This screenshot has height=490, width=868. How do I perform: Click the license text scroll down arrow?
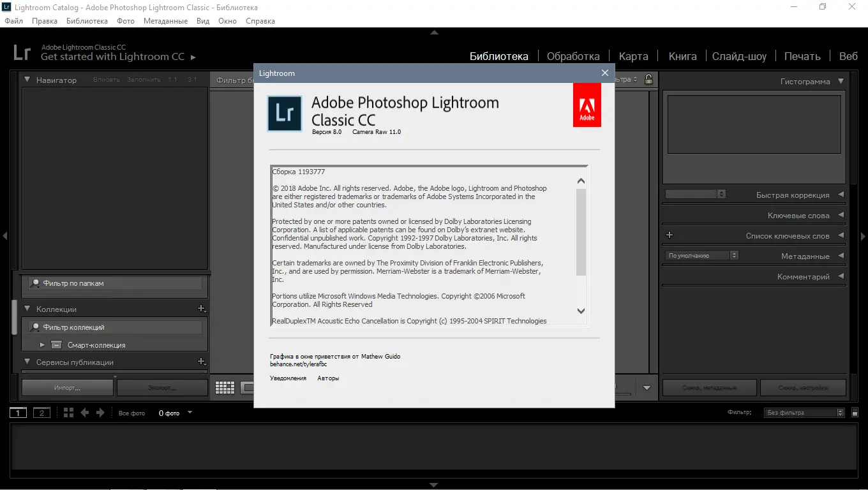(x=581, y=311)
